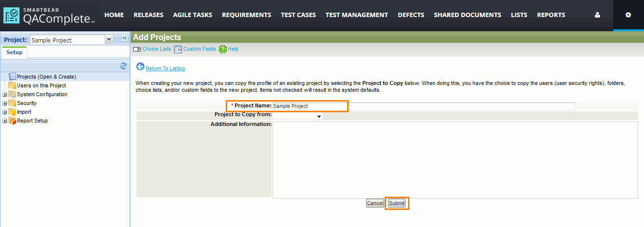Viewport: 644px width, 227px height.
Task: Expand the Report Setup tree node
Action: (5, 121)
